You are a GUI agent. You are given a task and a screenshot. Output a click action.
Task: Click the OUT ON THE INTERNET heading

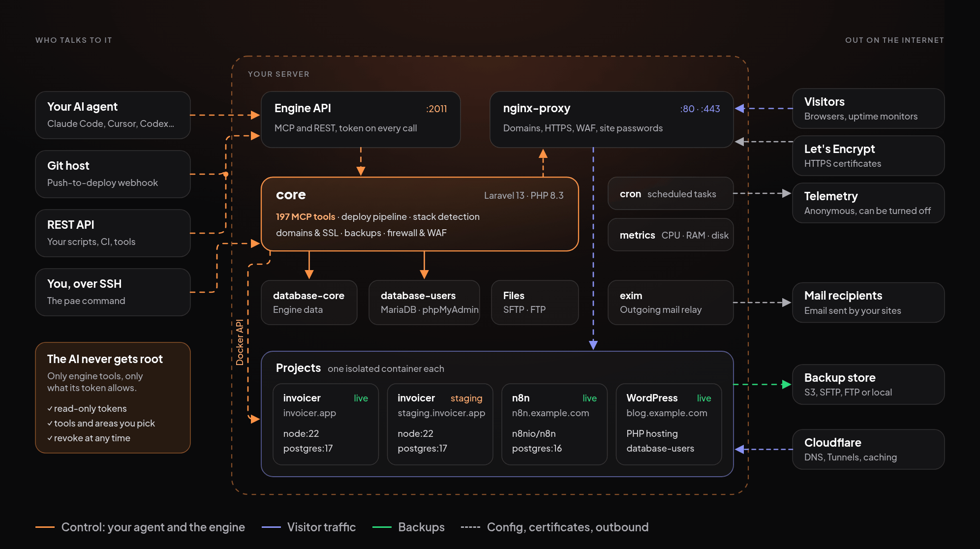tap(894, 40)
